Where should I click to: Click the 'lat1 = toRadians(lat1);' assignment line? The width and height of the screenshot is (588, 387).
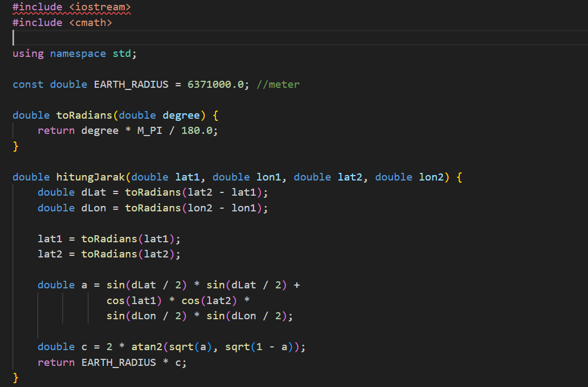coord(109,238)
